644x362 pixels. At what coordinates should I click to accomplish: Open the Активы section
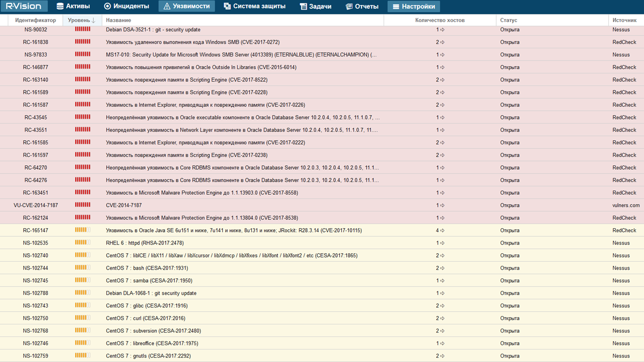pyautogui.click(x=73, y=6)
